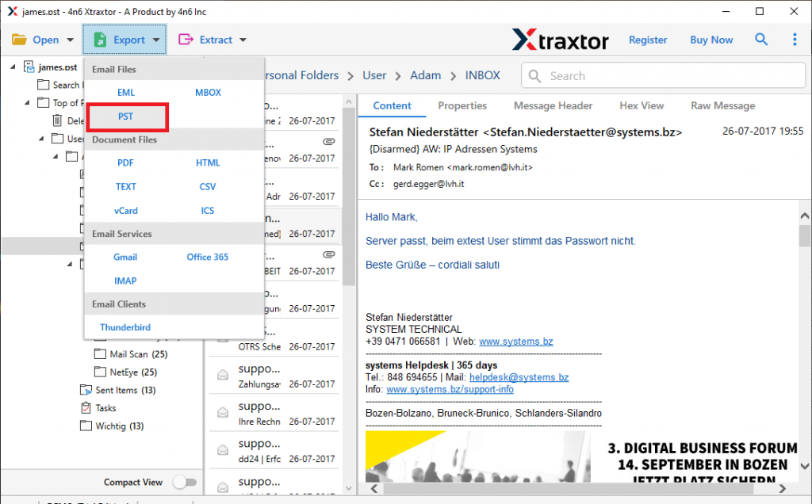Expand the Open button dropdown arrow

[x=71, y=40]
